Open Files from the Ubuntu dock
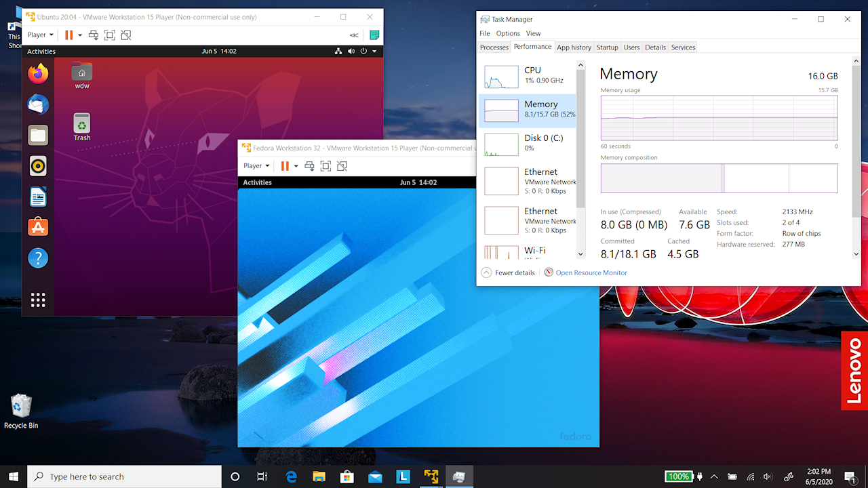This screenshot has height=488, width=868. (38, 135)
